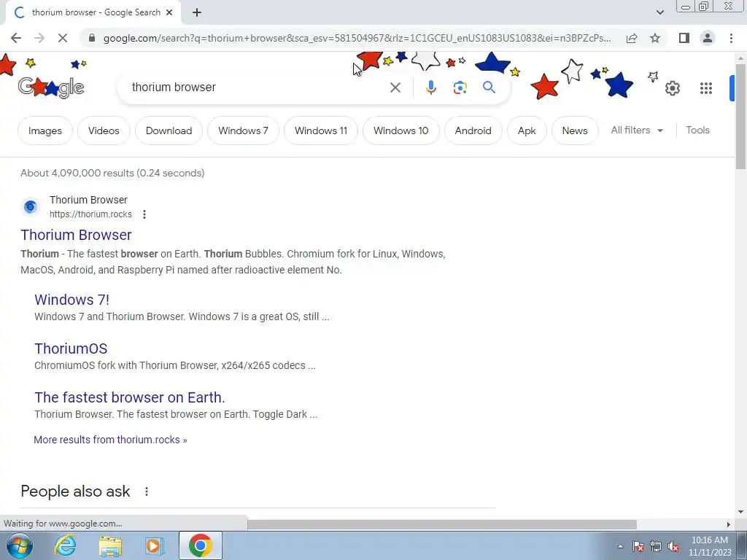This screenshot has width=747, height=560.
Task: Open options for the thorium.rocks result
Action: (x=144, y=214)
